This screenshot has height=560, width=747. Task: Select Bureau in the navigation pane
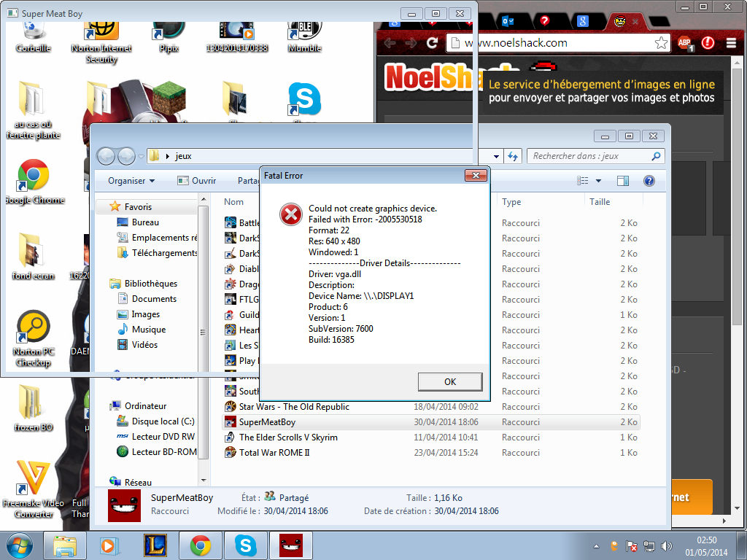pos(138,222)
